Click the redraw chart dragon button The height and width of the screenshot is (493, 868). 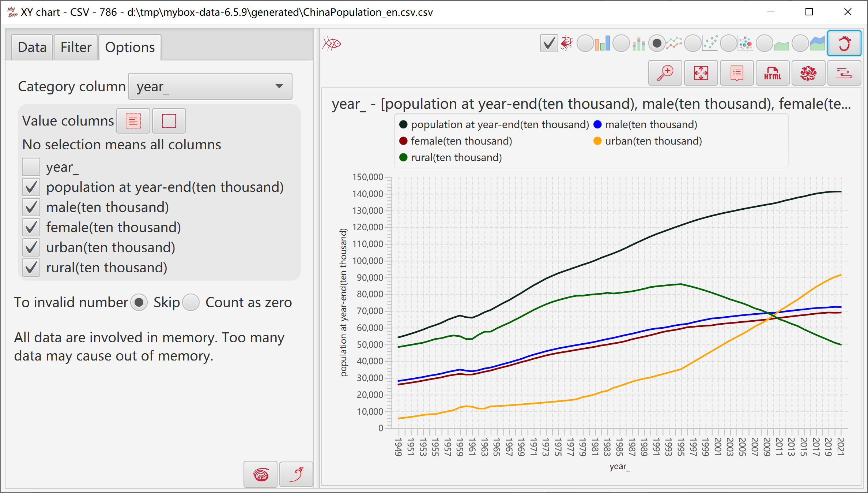coord(844,43)
